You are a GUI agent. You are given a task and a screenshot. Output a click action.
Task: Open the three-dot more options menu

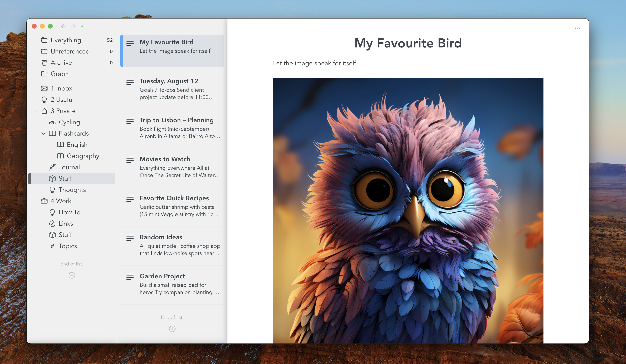(x=577, y=28)
